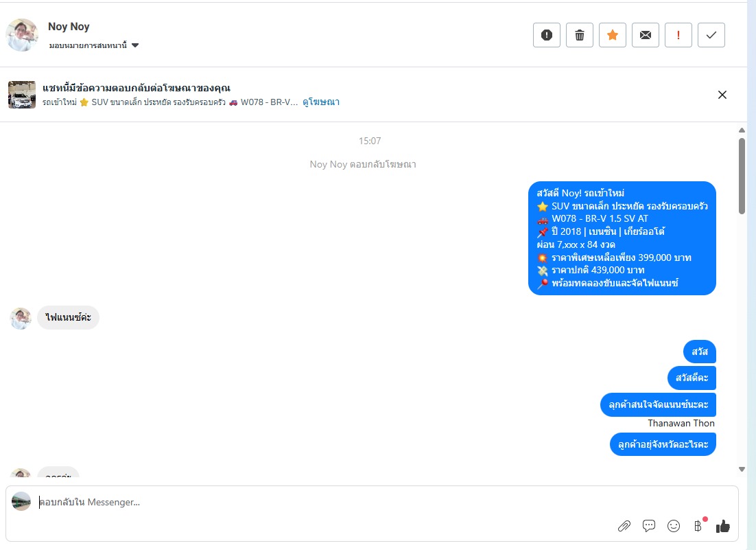Mark conversation as spam with exclamation circle icon
756x550 pixels.
coord(546,35)
